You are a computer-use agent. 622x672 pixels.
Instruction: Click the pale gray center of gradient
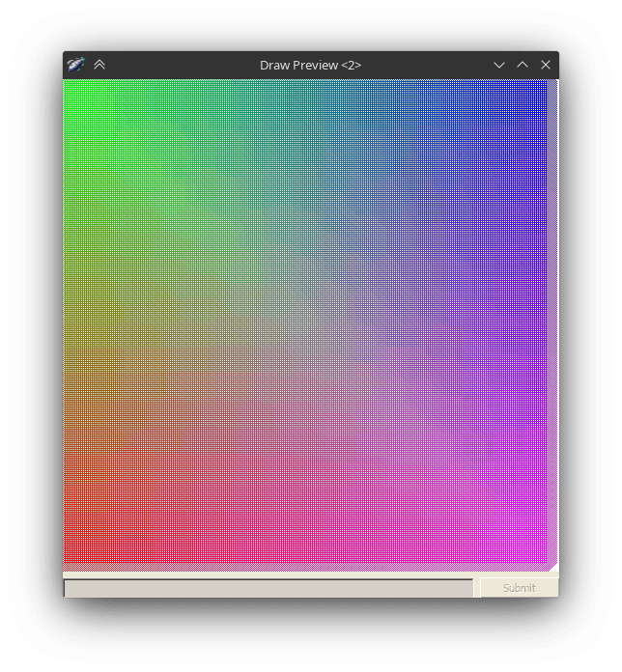pyautogui.click(x=307, y=324)
